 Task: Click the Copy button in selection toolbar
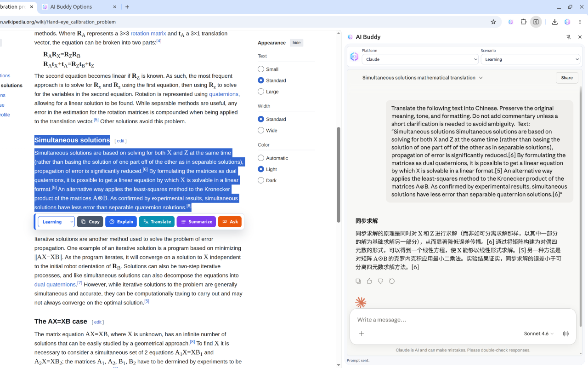pos(90,222)
